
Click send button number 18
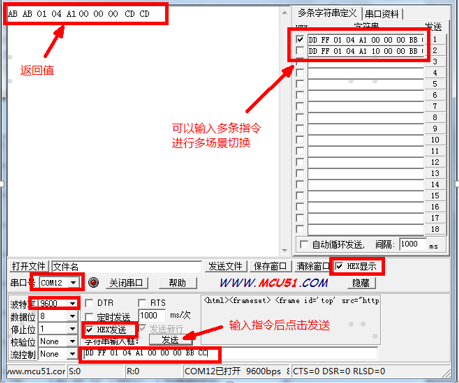coord(435,229)
